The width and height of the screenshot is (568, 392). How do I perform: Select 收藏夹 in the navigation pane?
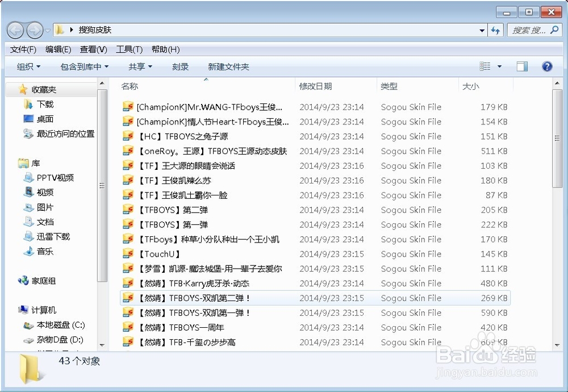44,90
